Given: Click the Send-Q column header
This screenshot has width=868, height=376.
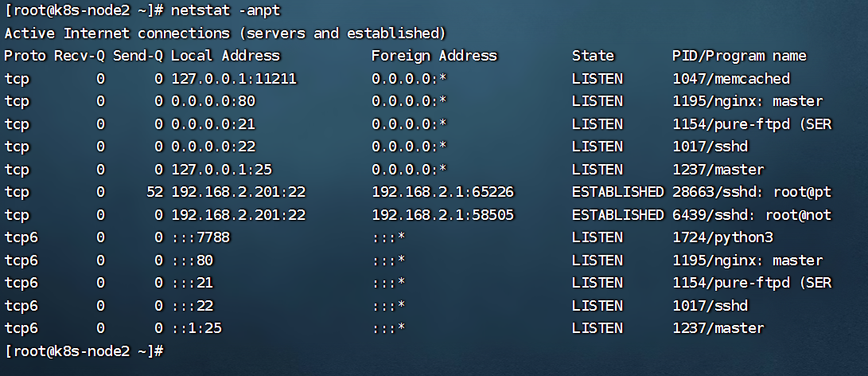Looking at the screenshot, I should [x=138, y=56].
